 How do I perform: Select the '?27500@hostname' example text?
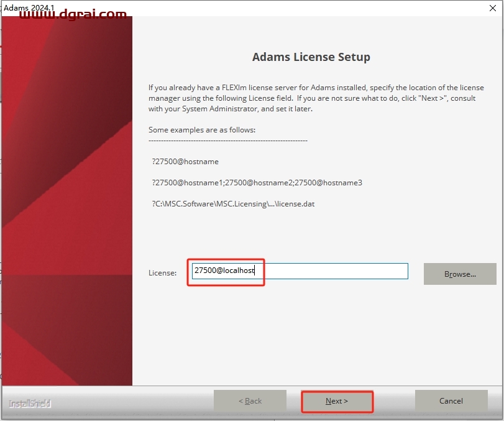click(185, 162)
